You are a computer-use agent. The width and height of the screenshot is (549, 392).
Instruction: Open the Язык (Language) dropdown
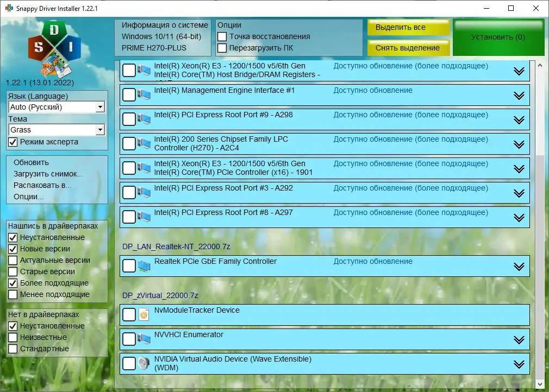click(x=100, y=107)
